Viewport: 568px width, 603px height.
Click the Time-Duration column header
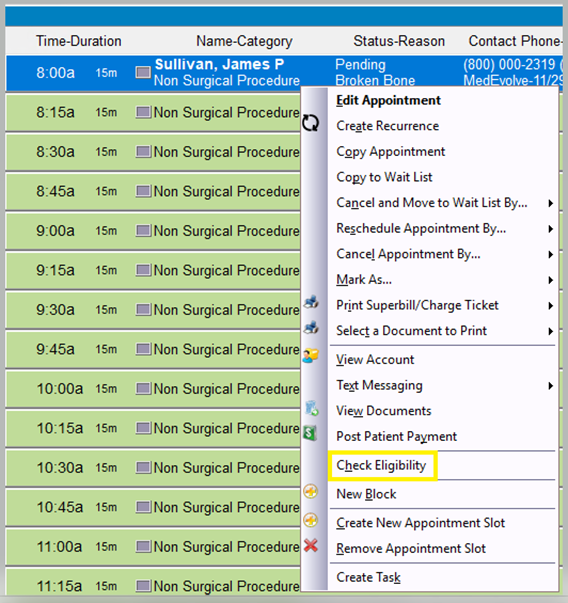[79, 41]
